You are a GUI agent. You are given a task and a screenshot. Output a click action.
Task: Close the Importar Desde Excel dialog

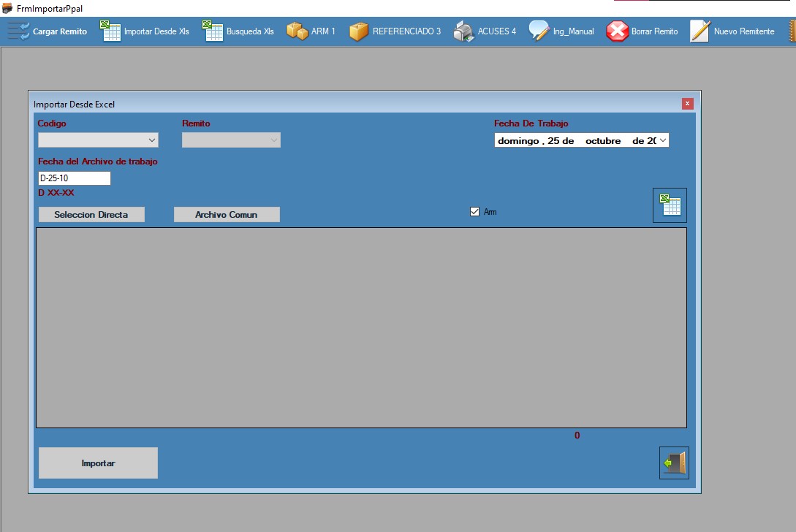(x=687, y=104)
